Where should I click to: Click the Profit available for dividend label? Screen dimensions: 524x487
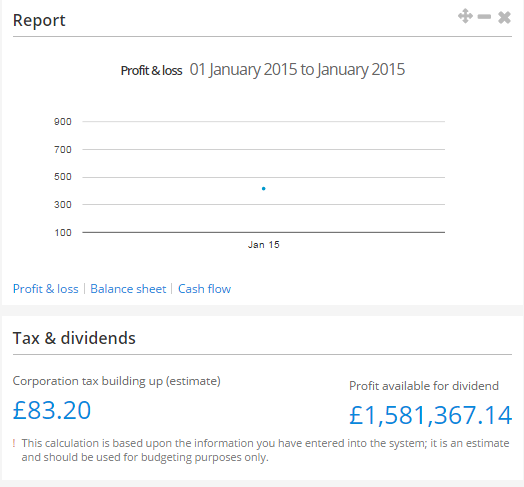(424, 386)
